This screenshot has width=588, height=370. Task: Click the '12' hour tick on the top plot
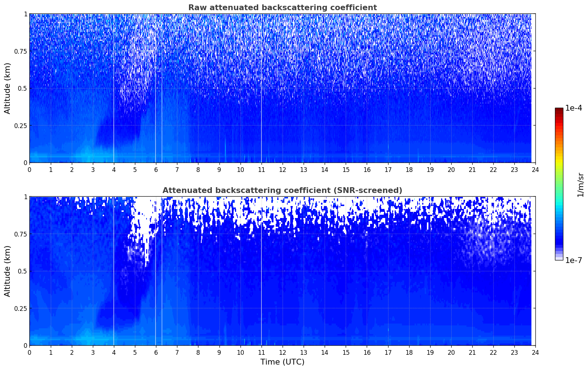click(282, 169)
